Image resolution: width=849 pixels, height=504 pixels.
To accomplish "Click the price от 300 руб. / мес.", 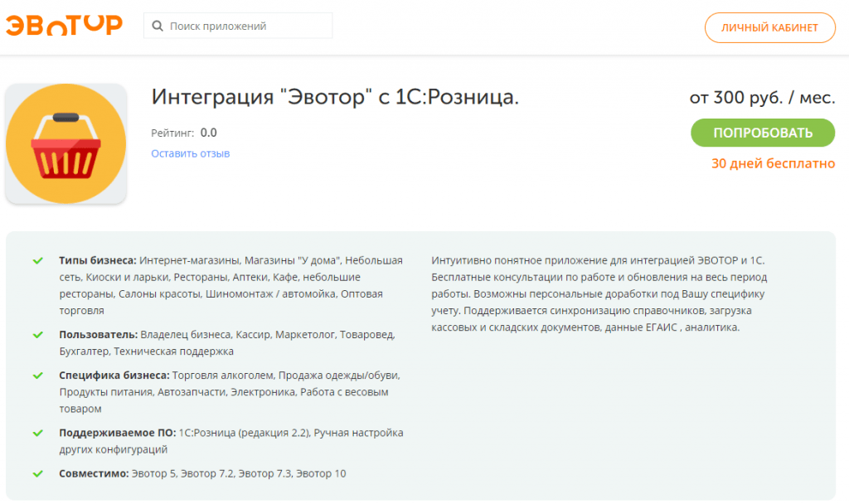I will [762, 98].
